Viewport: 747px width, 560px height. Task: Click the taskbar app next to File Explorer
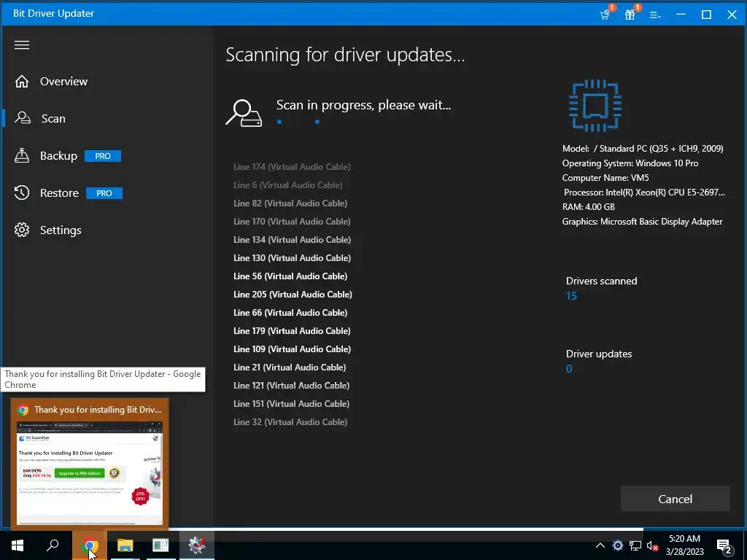160,545
